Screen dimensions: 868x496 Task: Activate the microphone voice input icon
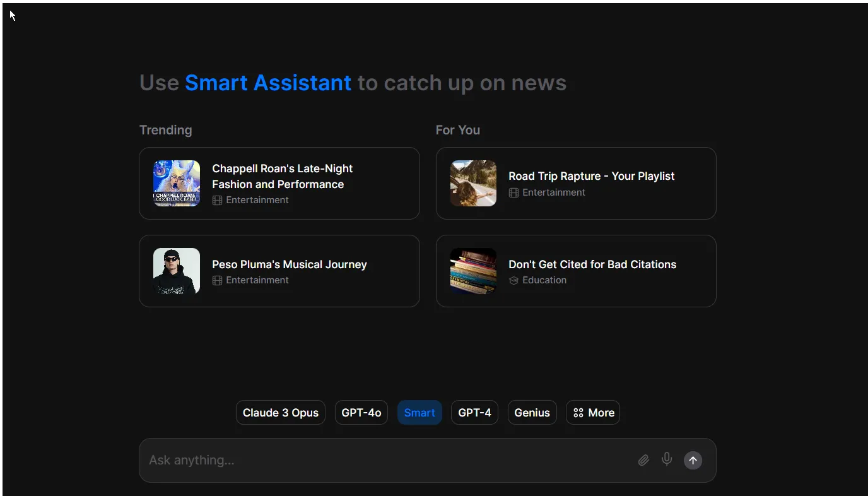(667, 459)
